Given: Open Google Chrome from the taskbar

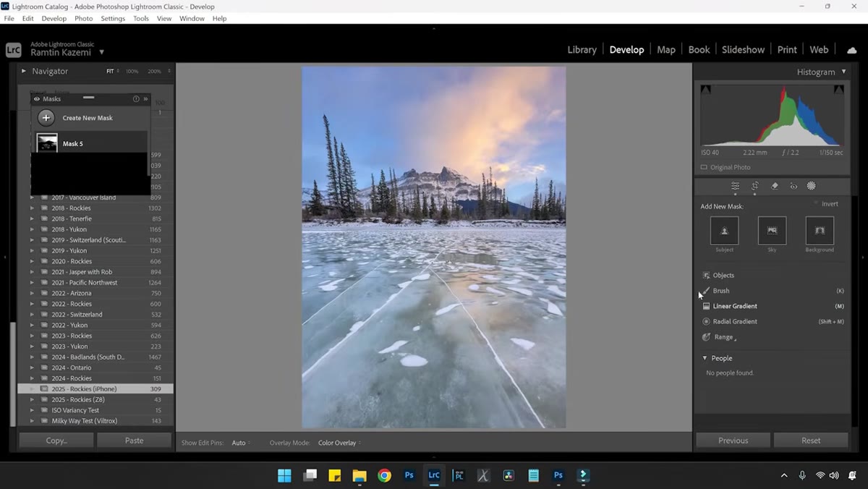Looking at the screenshot, I should point(384,475).
